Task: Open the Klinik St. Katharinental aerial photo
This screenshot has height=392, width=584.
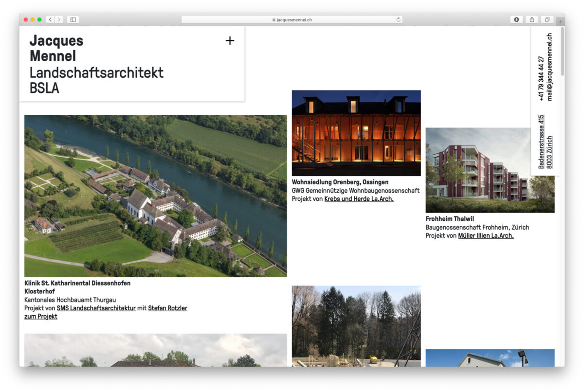Action: coord(155,196)
